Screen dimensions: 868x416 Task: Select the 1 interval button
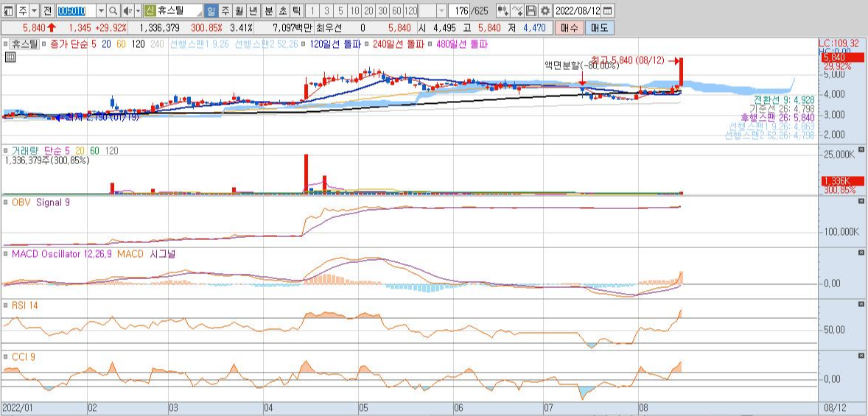pyautogui.click(x=312, y=10)
